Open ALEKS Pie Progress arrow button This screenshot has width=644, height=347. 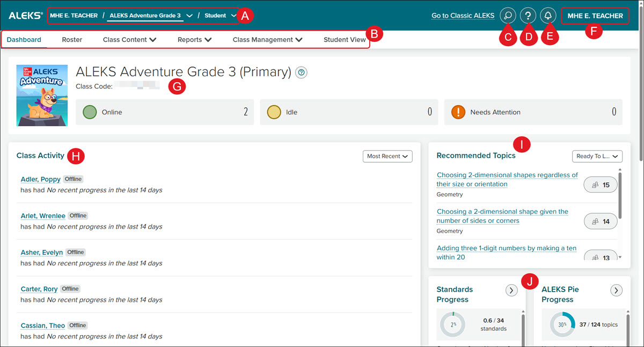click(617, 290)
